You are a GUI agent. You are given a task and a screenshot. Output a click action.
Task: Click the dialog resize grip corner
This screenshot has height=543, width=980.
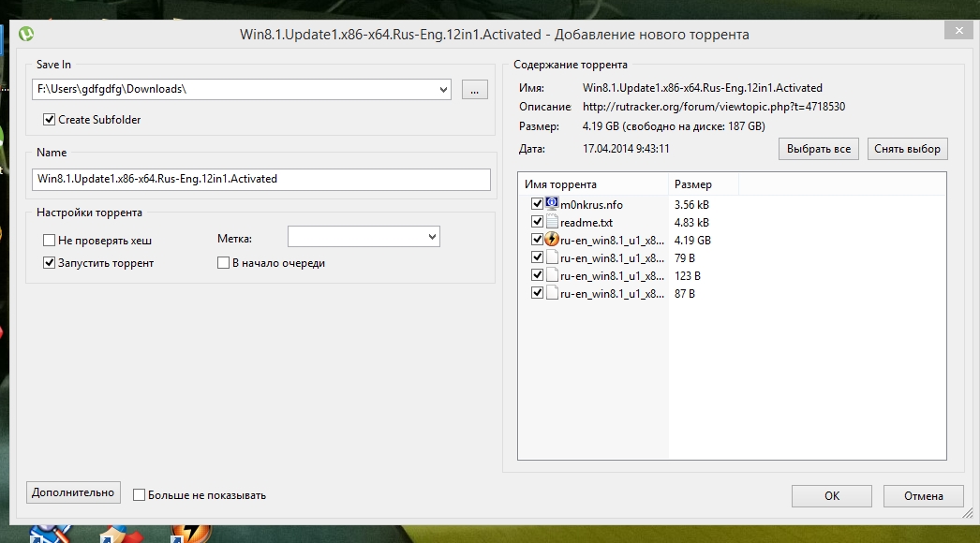968,513
